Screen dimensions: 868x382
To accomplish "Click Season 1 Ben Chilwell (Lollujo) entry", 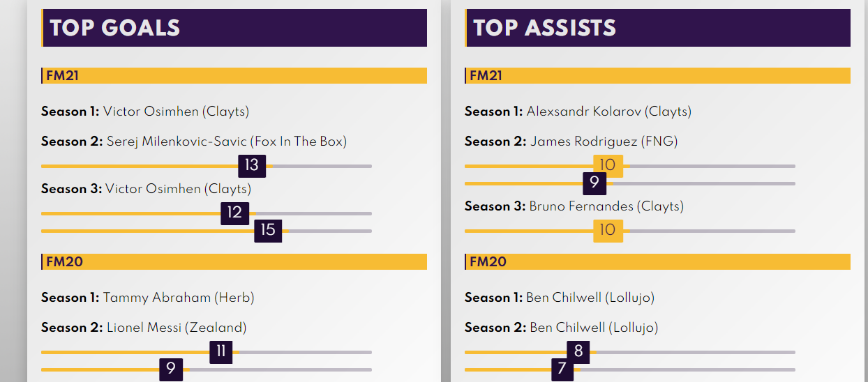I will click(x=560, y=298).
